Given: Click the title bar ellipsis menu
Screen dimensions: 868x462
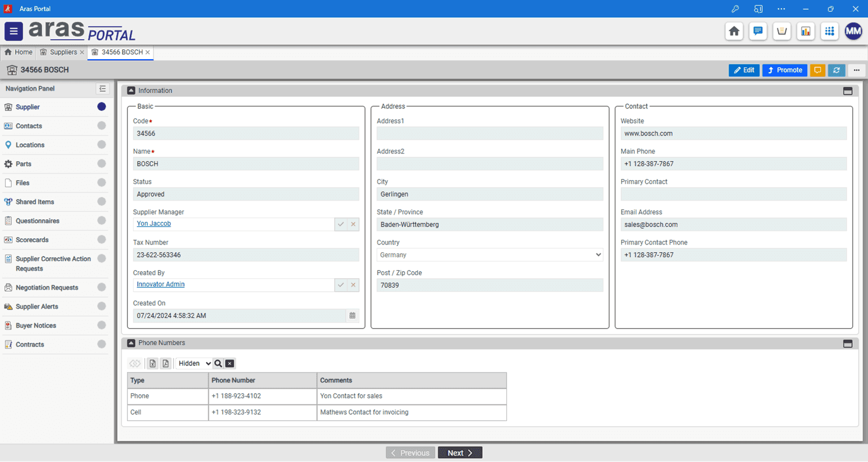Looking at the screenshot, I should tap(781, 9).
